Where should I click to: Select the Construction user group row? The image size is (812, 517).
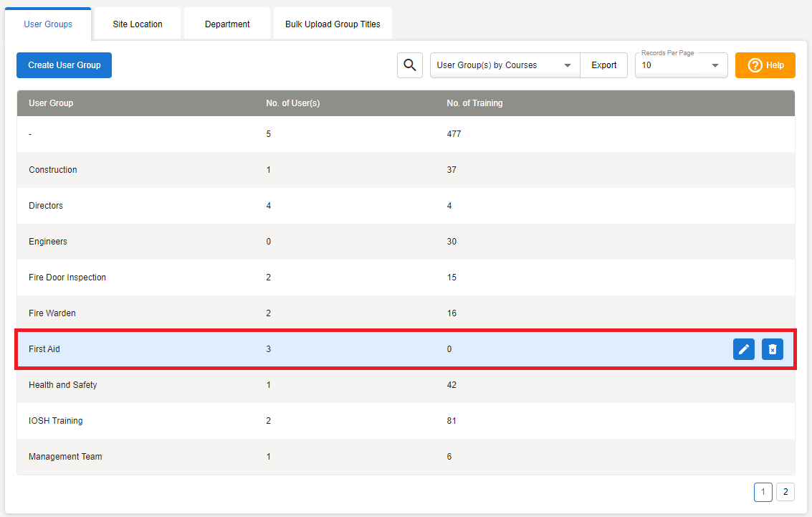click(x=53, y=170)
